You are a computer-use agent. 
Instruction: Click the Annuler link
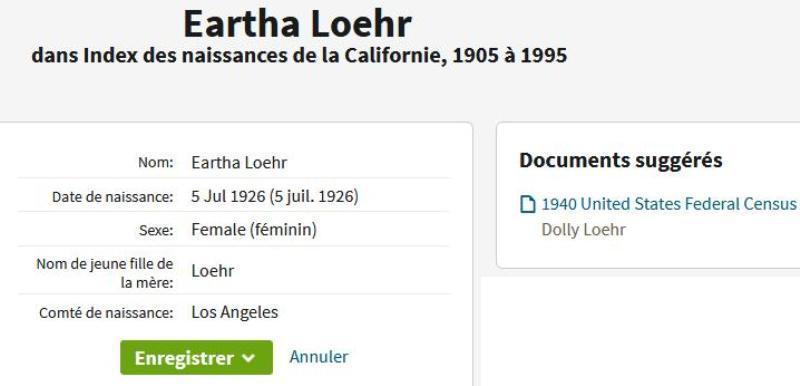(319, 356)
